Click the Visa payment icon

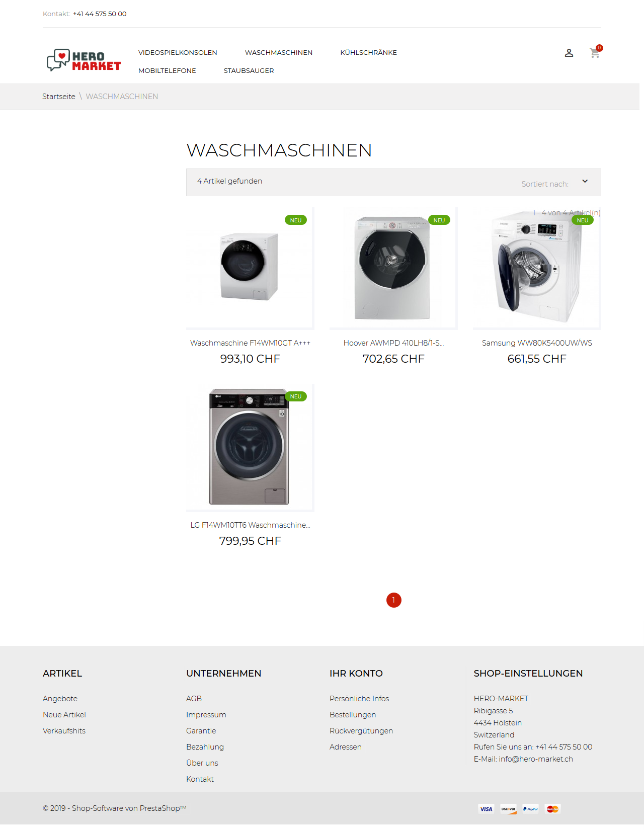pos(486,809)
